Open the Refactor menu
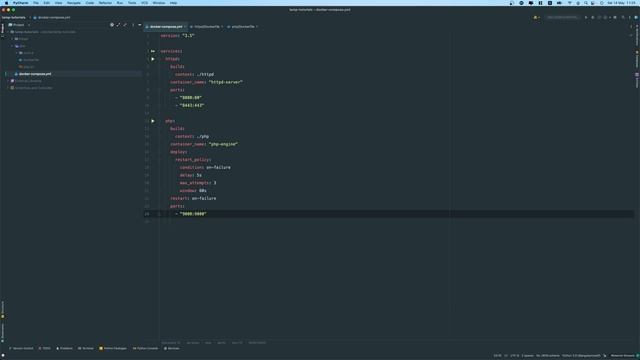The width and height of the screenshot is (640, 360). (105, 3)
